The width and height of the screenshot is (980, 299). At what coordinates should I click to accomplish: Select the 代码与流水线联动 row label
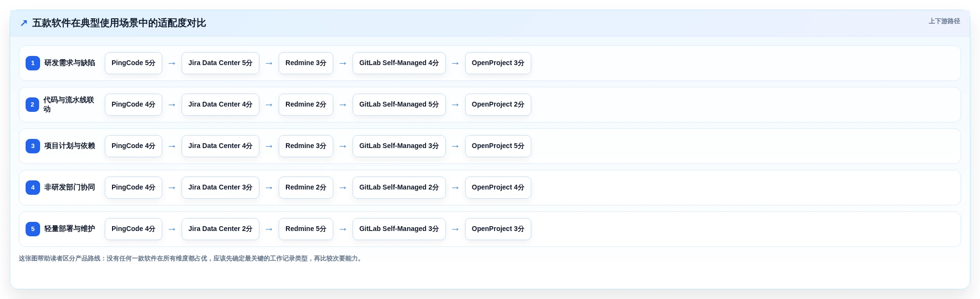tap(69, 105)
